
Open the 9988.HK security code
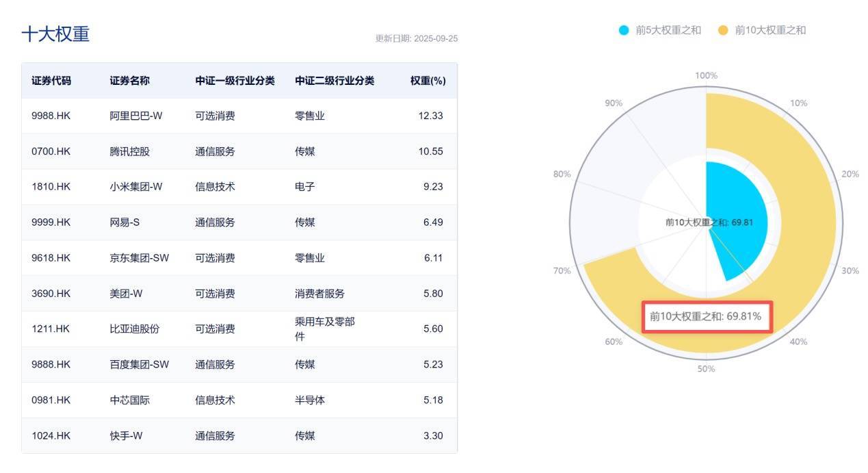tap(51, 116)
